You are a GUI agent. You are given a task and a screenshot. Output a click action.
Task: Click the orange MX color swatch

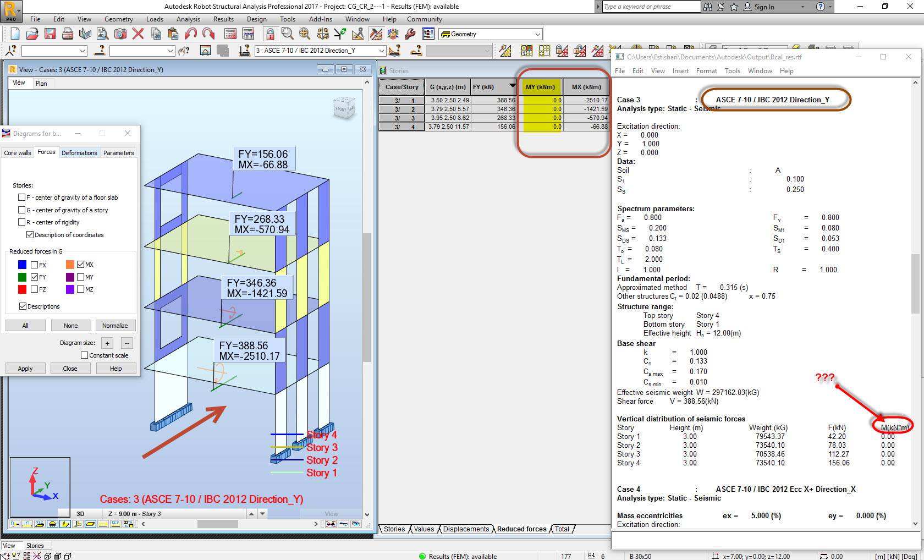(70, 265)
